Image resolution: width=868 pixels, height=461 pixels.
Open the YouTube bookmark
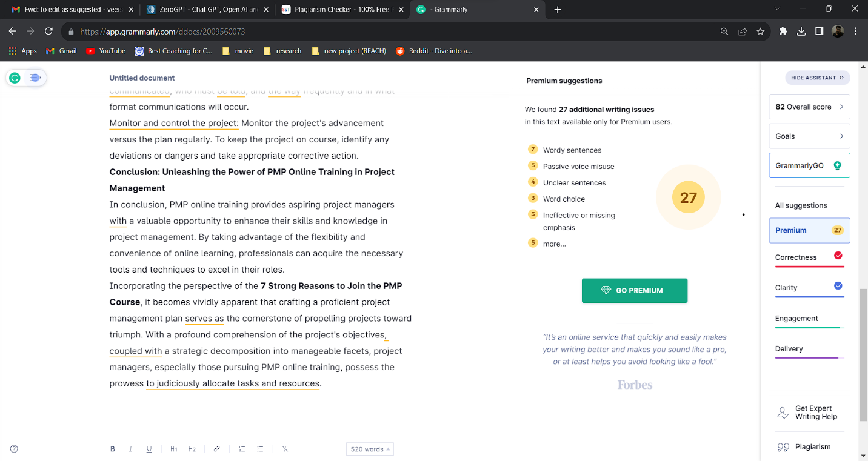click(x=106, y=51)
